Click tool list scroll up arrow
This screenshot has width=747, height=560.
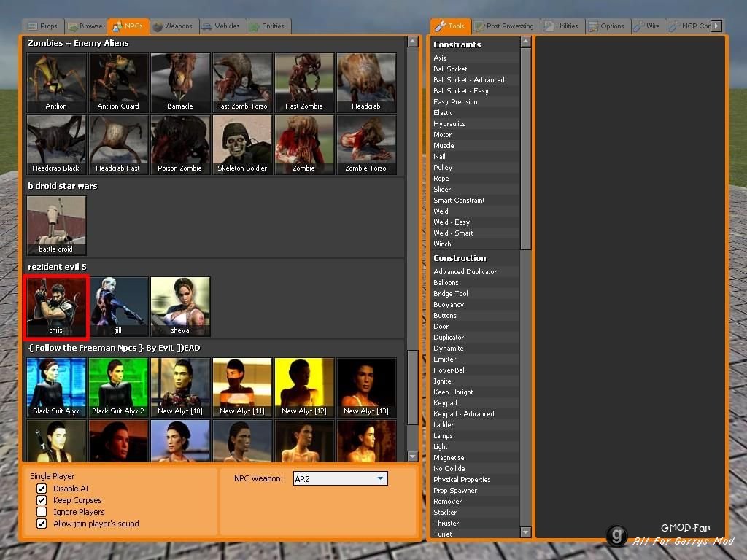(x=525, y=42)
